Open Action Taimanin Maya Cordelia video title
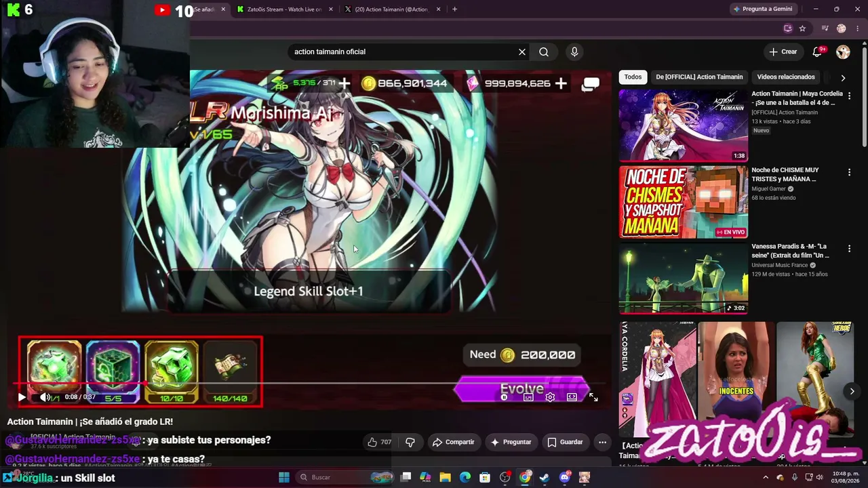The width and height of the screenshot is (868, 488). pyautogui.click(x=797, y=98)
